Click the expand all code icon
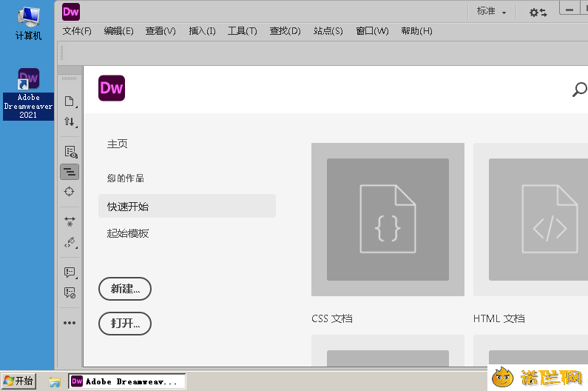Viewport: 588px width, 391px height. (70, 221)
